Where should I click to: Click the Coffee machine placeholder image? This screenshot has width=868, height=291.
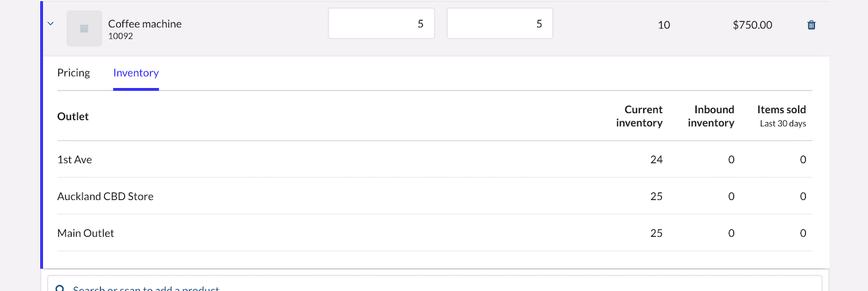[x=84, y=28]
